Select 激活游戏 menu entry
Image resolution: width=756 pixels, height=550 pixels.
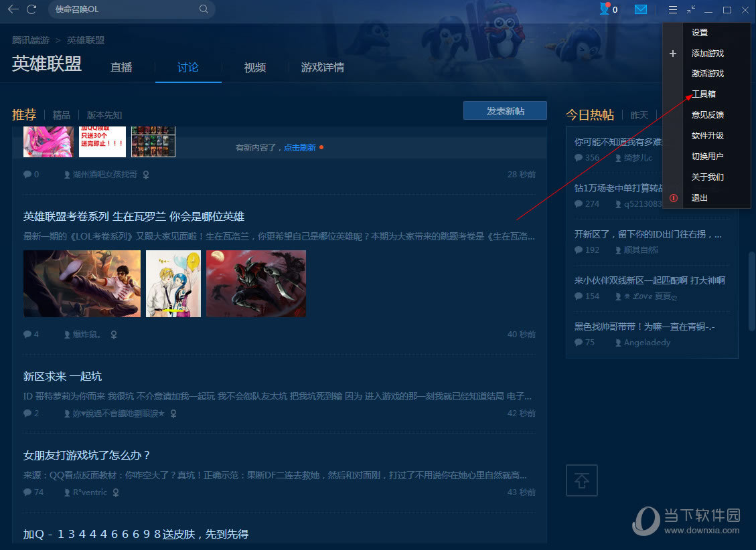tap(707, 74)
